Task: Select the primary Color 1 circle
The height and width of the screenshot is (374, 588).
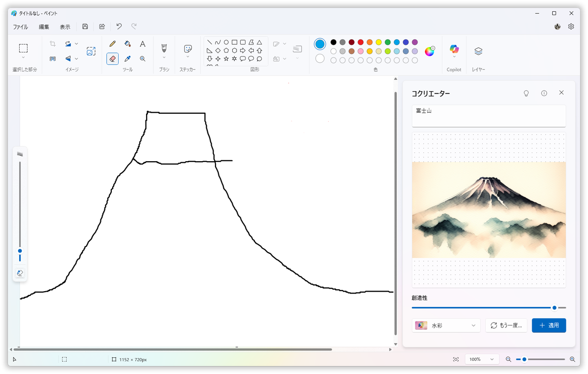Action: pos(320,44)
